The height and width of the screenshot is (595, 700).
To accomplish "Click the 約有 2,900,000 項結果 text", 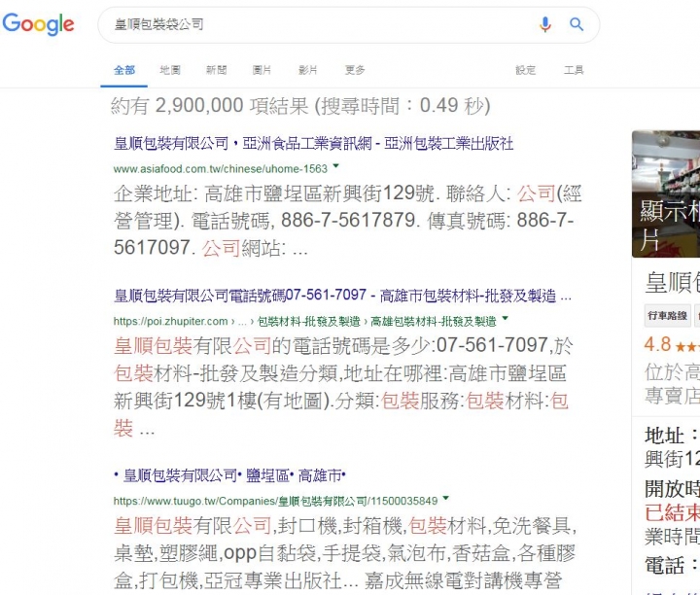I will tap(300, 106).
